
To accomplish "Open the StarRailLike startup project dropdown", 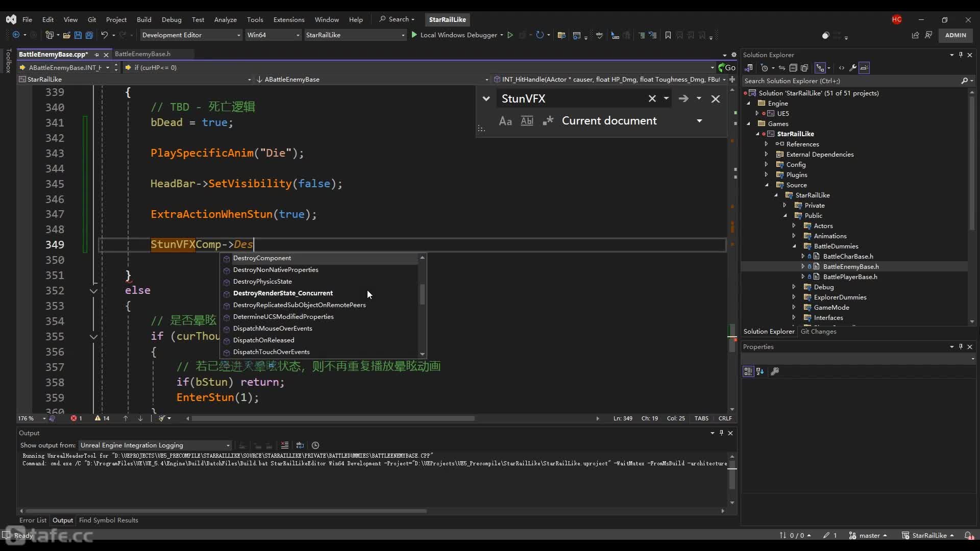I will point(355,35).
